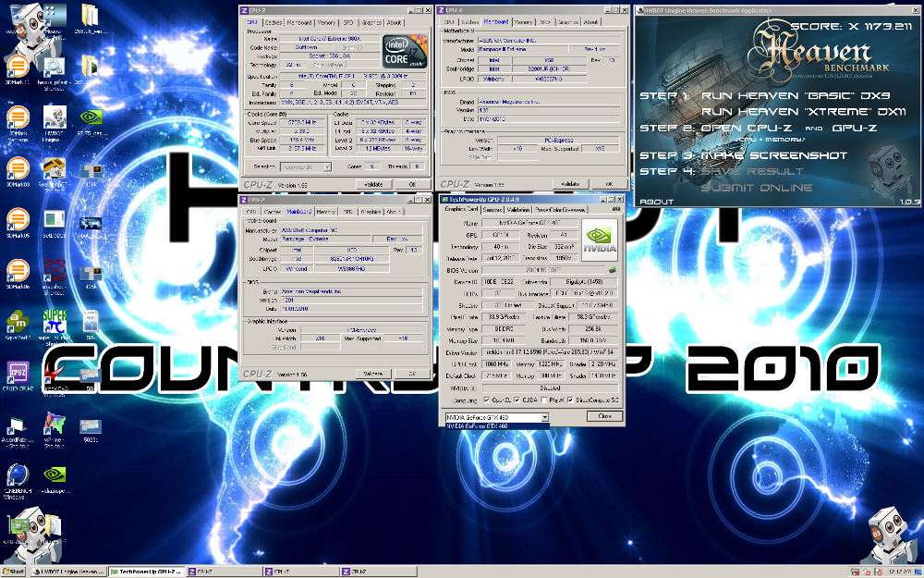Toggle the CUDA checkbox in GPU-Z
This screenshot has width=924, height=578.
(x=517, y=400)
